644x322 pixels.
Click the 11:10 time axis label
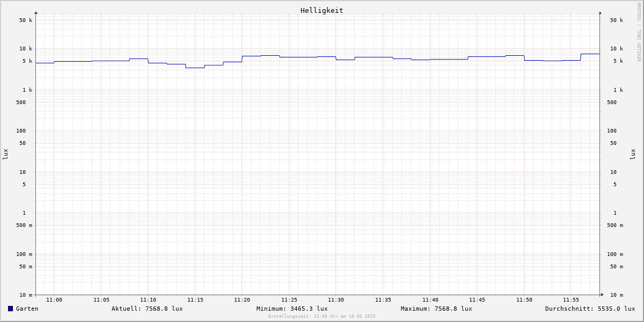click(148, 300)
